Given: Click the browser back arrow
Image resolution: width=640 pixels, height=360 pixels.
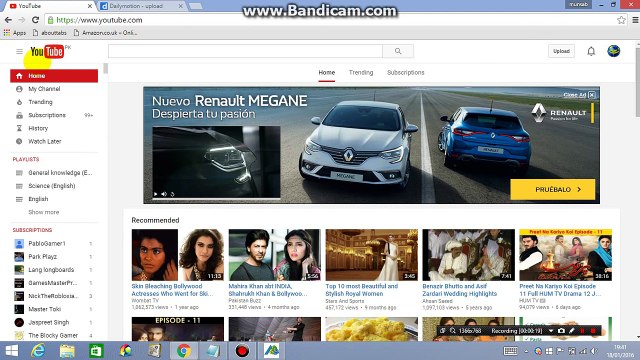Looking at the screenshot, I should [x=8, y=20].
